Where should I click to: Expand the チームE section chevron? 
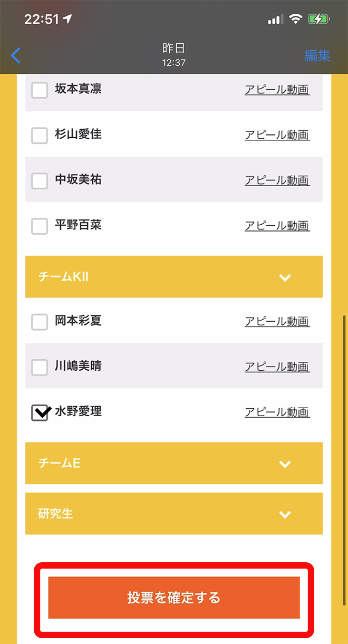coord(285,464)
